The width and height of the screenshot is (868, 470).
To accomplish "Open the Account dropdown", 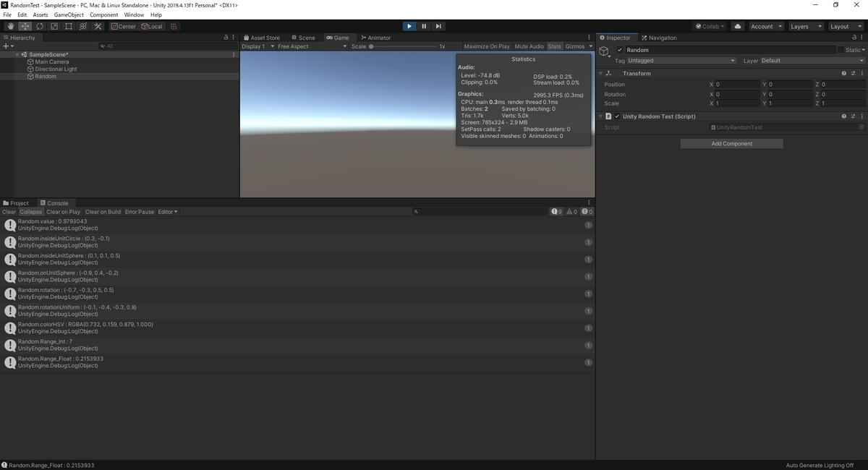I will point(765,27).
